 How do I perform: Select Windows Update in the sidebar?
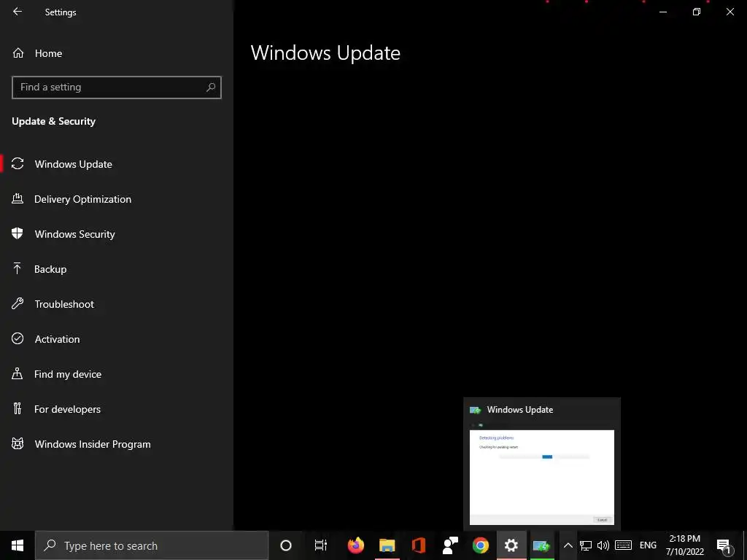117,164
